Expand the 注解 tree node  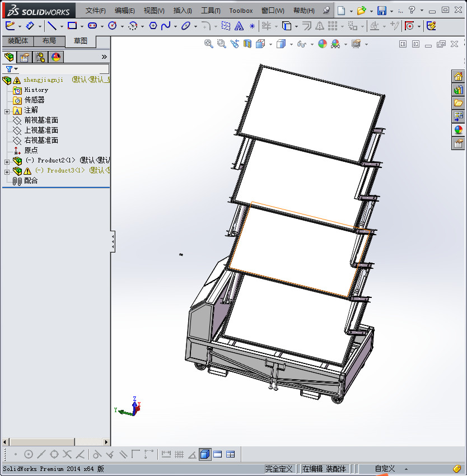(7, 111)
